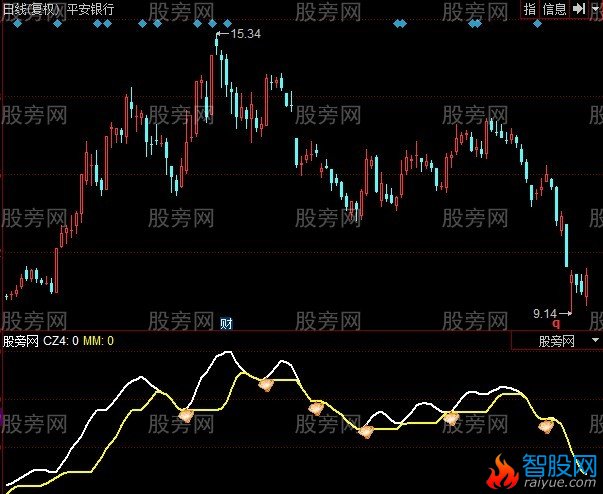Image resolution: width=603 pixels, height=494 pixels.
Task: Select the lowest candlestick marked 9.14
Action: tap(571, 292)
